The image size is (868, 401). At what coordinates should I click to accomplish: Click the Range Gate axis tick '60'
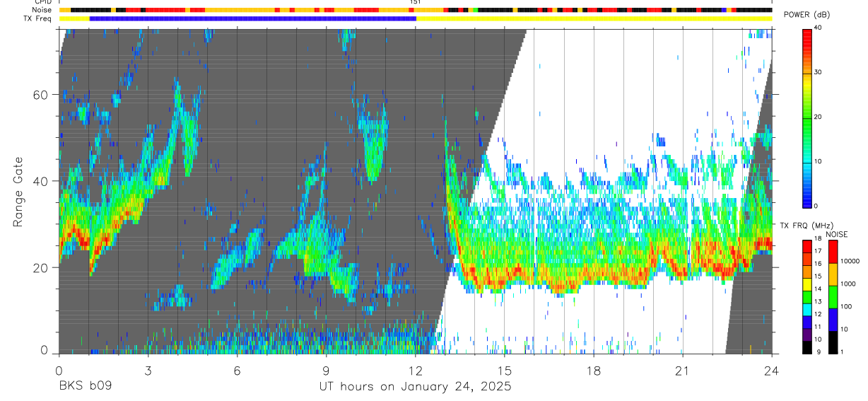tap(41, 94)
